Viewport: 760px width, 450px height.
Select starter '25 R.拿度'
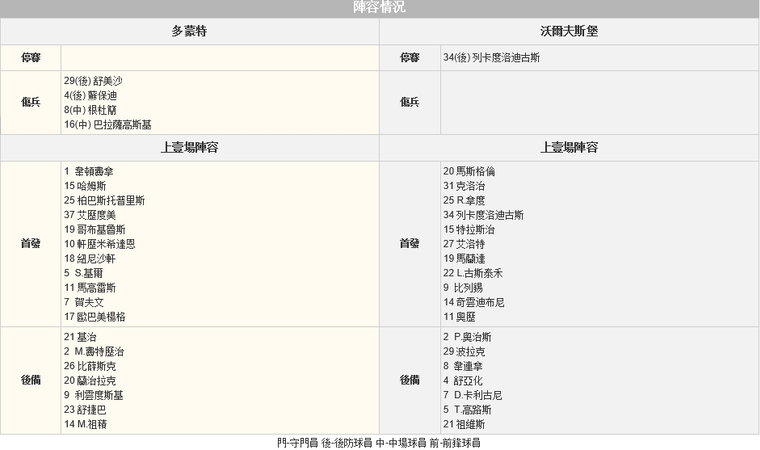click(x=464, y=200)
